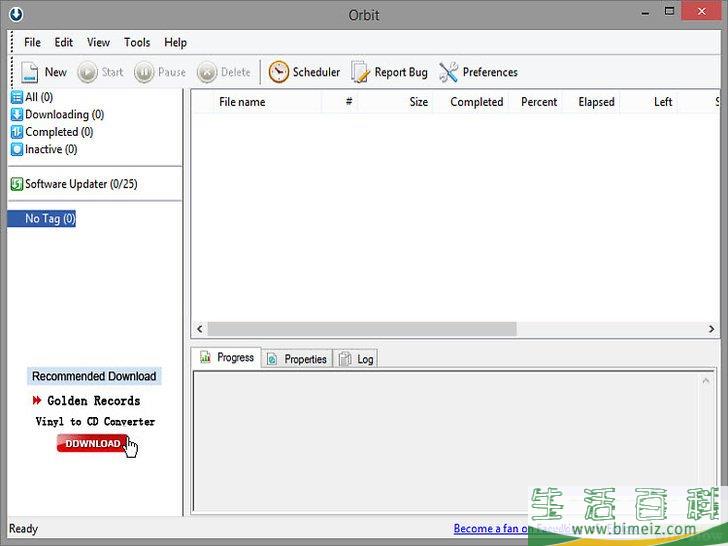
Task: Click the progress panel scroll up arrow
Action: [x=706, y=381]
